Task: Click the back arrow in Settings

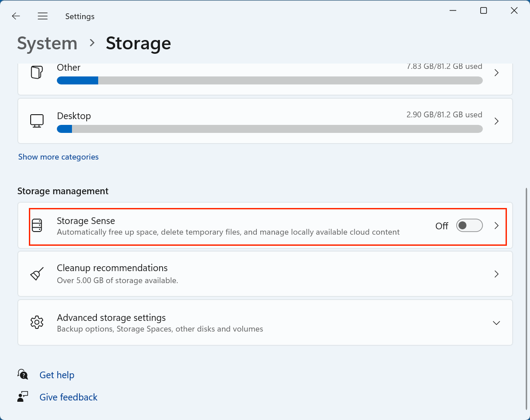Action: pos(16,16)
